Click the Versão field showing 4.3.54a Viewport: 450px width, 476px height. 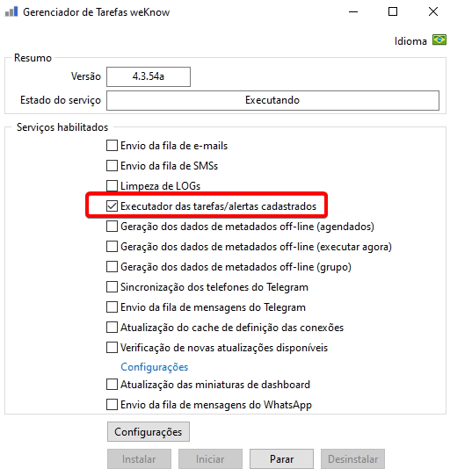tap(149, 76)
